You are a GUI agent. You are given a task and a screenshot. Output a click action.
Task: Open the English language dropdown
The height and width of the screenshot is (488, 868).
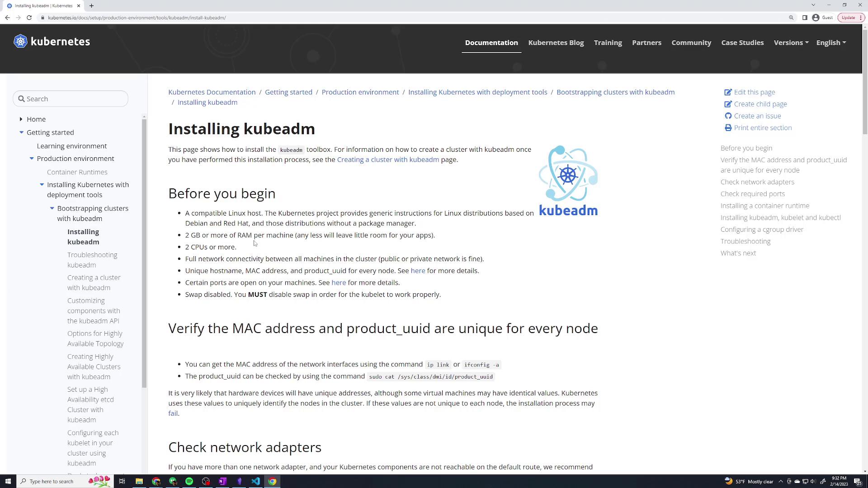830,42
